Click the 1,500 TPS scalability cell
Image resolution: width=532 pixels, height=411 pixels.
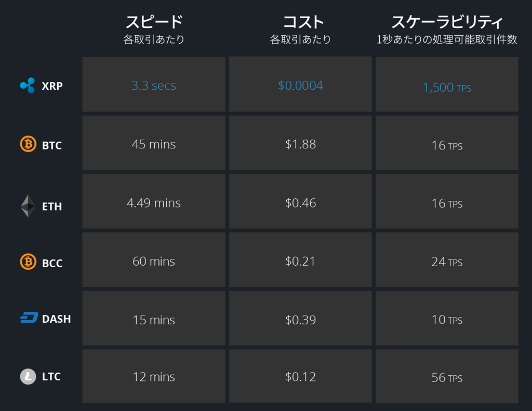447,85
